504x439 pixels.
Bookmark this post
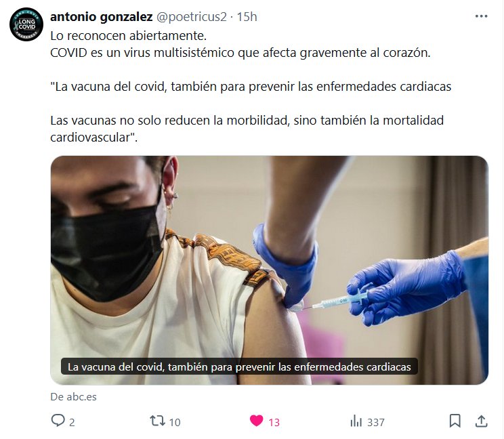point(455,421)
